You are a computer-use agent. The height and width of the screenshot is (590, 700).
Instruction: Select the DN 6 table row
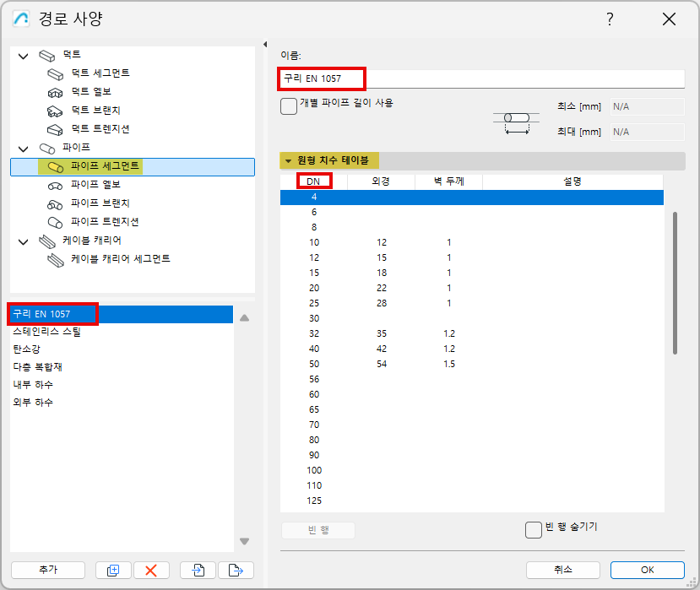(x=472, y=213)
